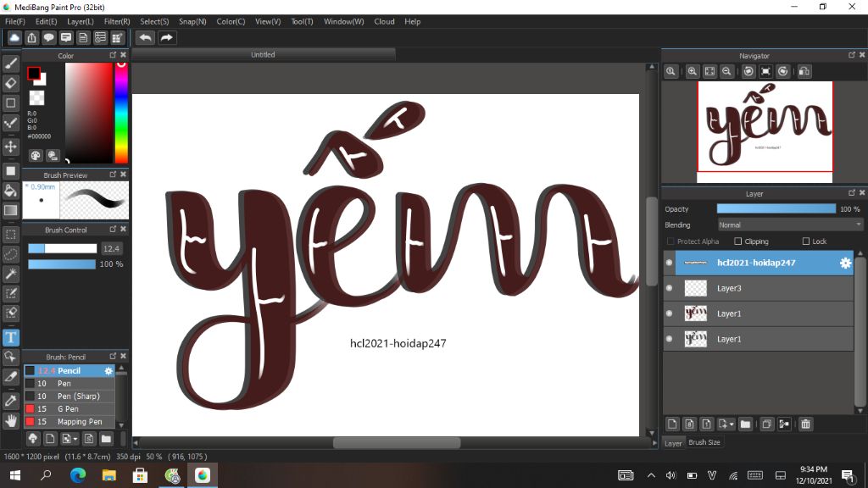Toggle the Lock checkbox
This screenshot has height=488, width=868.
[806, 241]
